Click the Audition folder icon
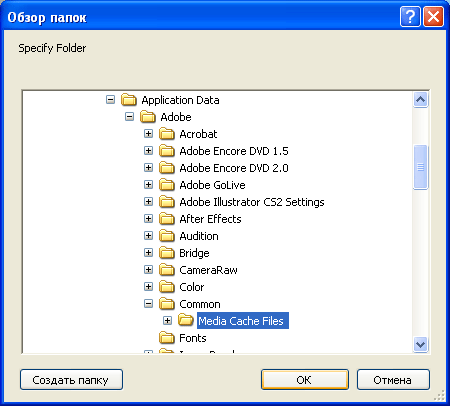Image resolution: width=450 pixels, height=406 pixels. 167,236
